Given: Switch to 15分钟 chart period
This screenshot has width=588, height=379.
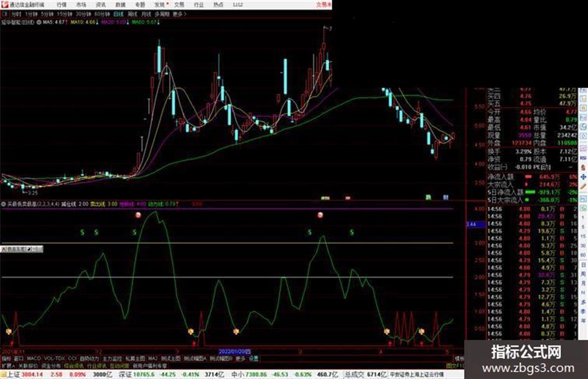Looking at the screenshot, I should 65,14.
